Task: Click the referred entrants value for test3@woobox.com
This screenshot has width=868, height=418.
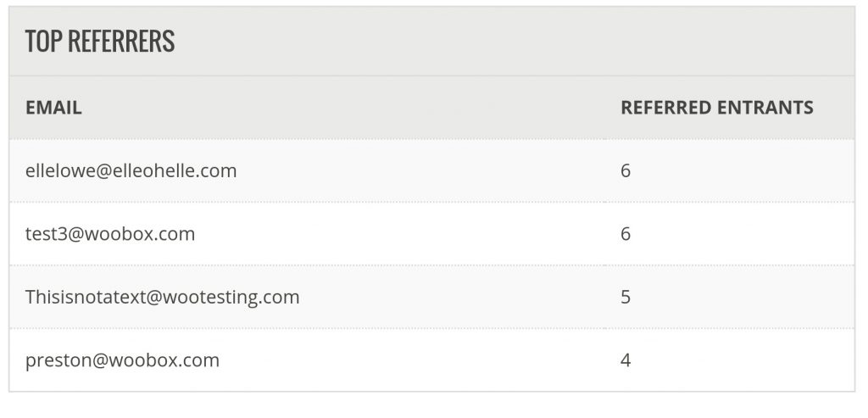Action: 626,233
